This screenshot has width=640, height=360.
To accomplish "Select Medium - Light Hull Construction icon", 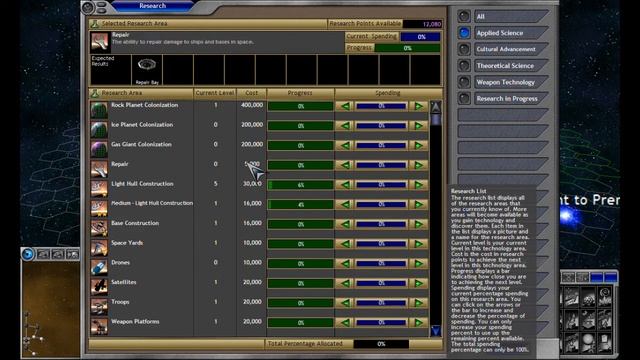I will click(x=99, y=208).
